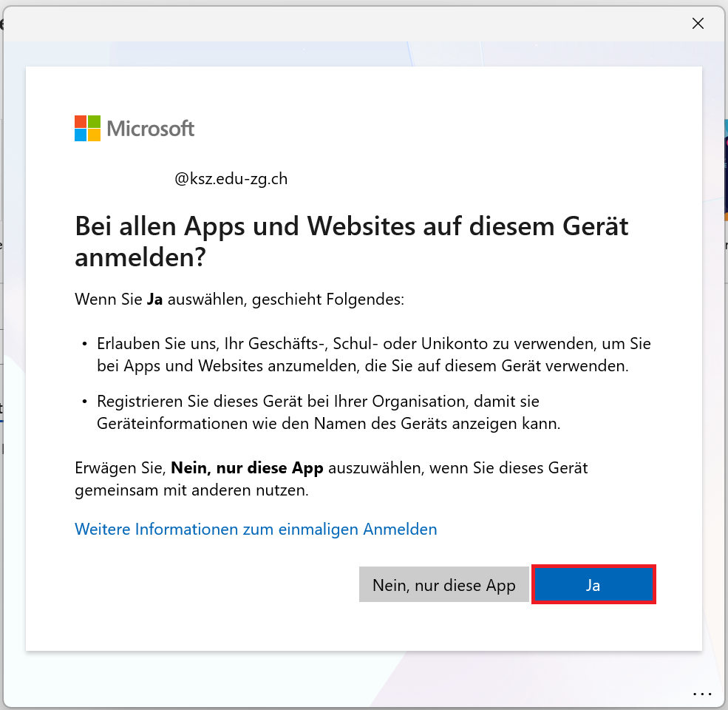This screenshot has width=728, height=710.
Task: Click the second bullet point marker
Action: [x=84, y=402]
